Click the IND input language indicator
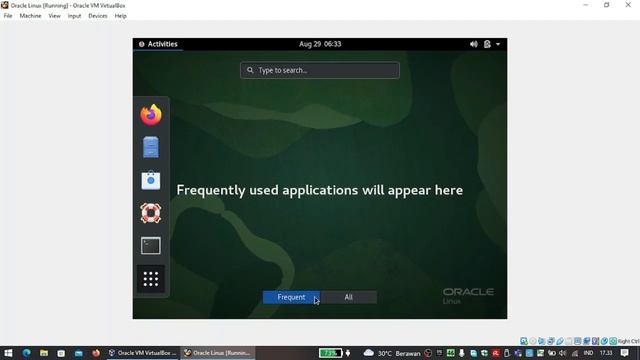The height and width of the screenshot is (360, 640). pos(588,353)
